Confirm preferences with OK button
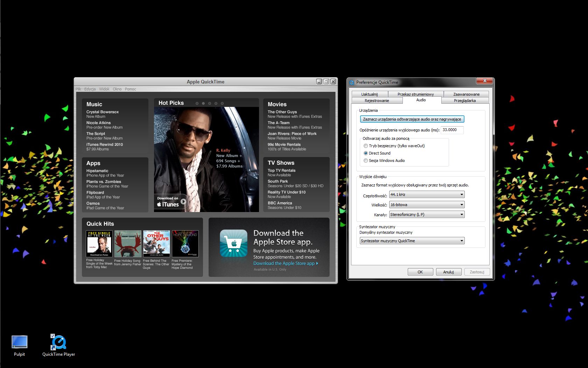The height and width of the screenshot is (368, 588). 420,272
